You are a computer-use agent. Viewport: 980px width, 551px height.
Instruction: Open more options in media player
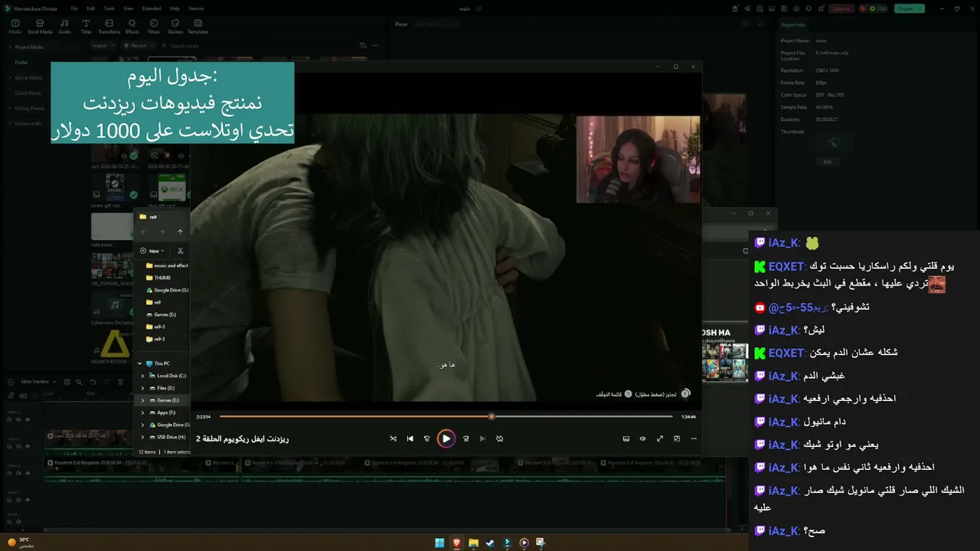694,439
